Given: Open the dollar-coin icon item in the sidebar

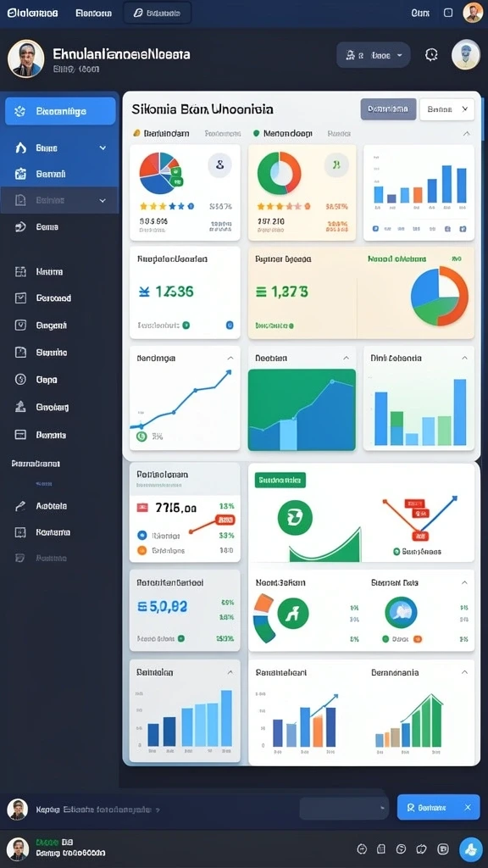Looking at the screenshot, I should [20, 379].
